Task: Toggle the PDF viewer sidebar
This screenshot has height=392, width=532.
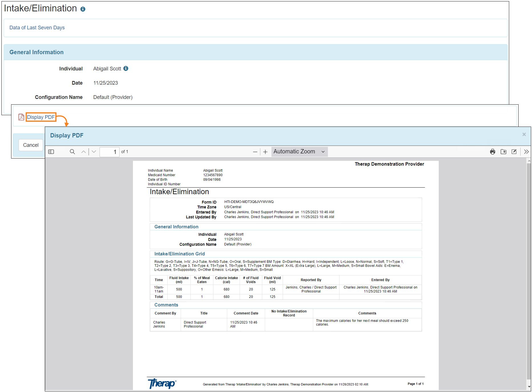Action: coord(51,152)
